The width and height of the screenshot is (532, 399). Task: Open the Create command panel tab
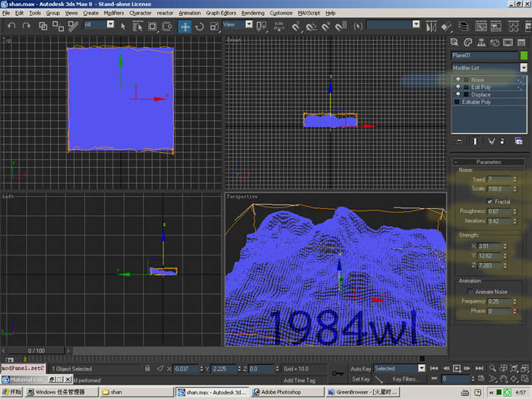(454, 43)
